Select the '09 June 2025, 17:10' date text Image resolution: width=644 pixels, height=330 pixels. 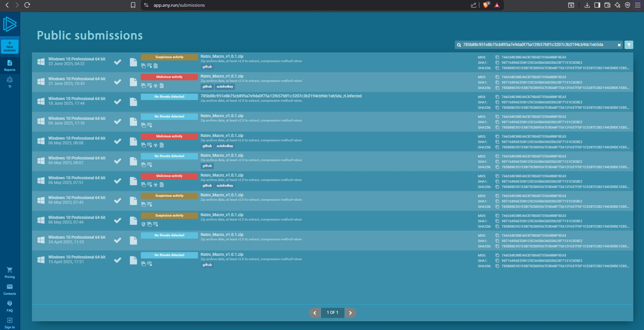tap(67, 123)
